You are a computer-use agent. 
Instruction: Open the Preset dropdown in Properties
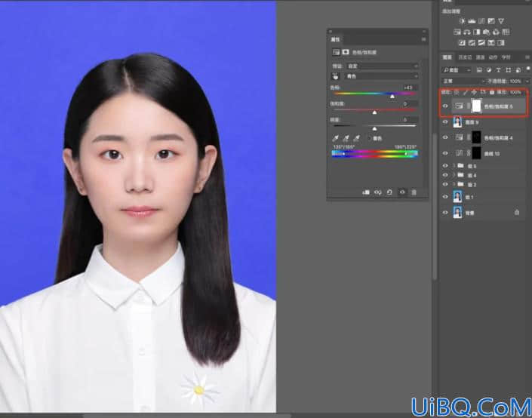point(382,66)
